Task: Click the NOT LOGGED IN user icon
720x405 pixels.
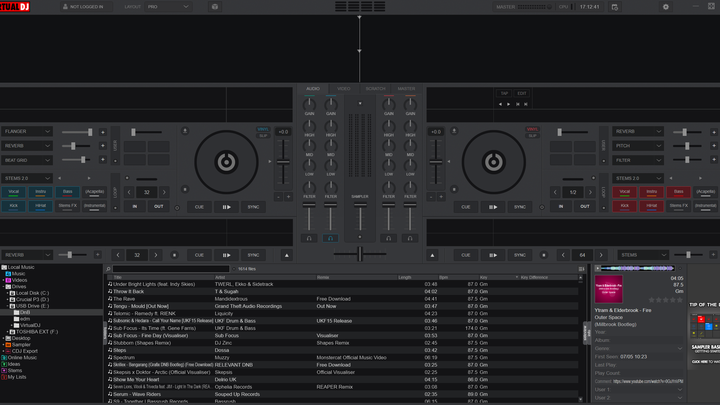Action: 65,7
